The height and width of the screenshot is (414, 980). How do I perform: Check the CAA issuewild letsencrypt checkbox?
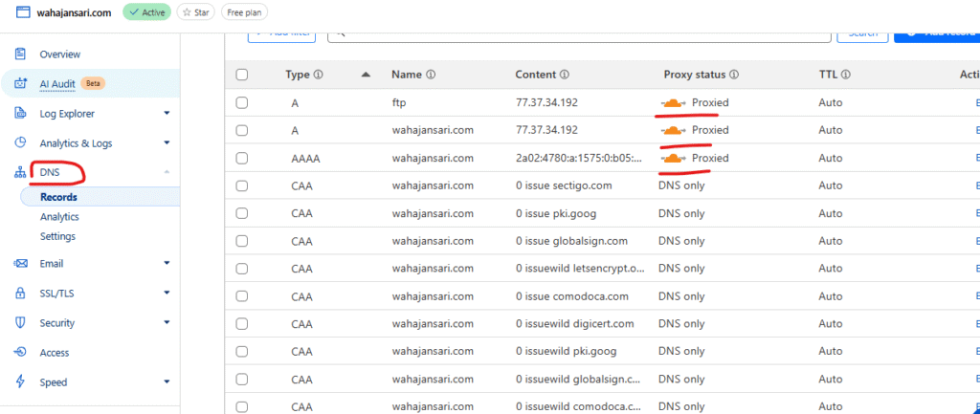click(x=242, y=269)
